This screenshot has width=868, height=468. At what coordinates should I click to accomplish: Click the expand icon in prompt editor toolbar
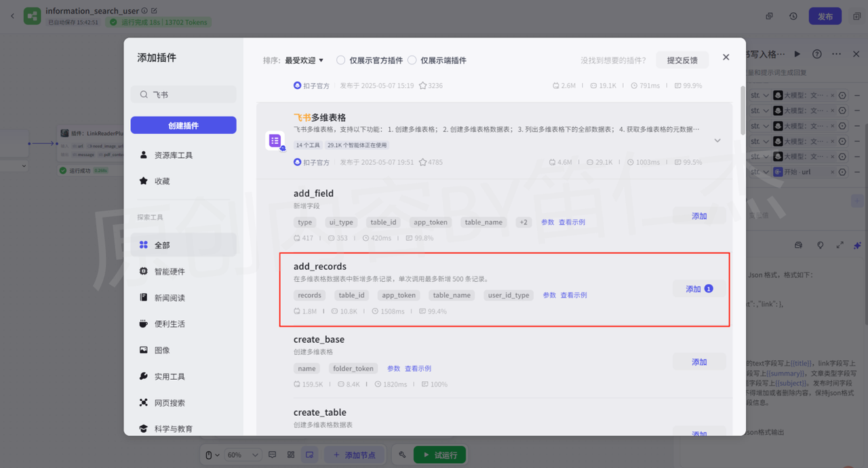click(x=840, y=245)
